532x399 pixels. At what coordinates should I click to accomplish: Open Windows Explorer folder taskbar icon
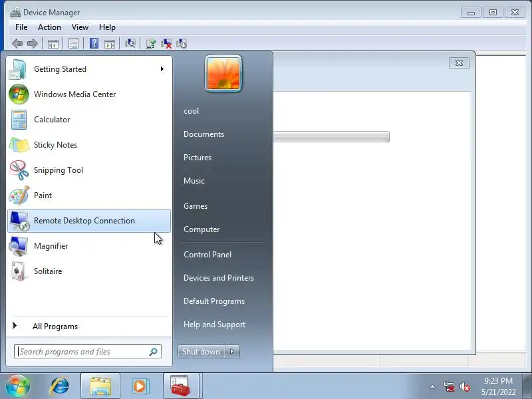click(x=100, y=386)
